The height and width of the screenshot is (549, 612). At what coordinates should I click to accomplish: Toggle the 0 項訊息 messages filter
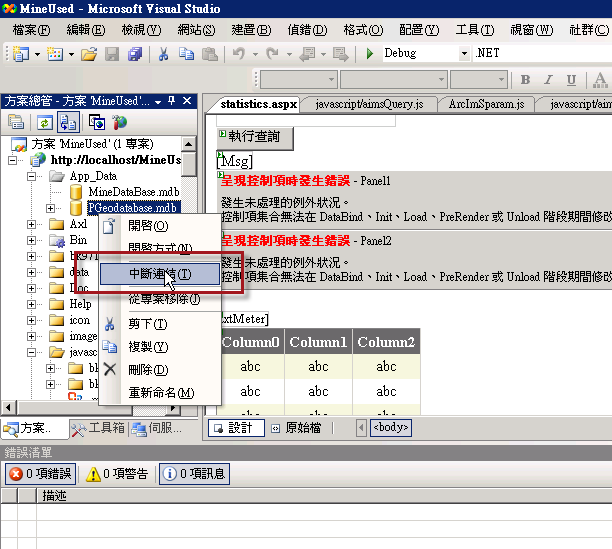pyautogui.click(x=194, y=474)
